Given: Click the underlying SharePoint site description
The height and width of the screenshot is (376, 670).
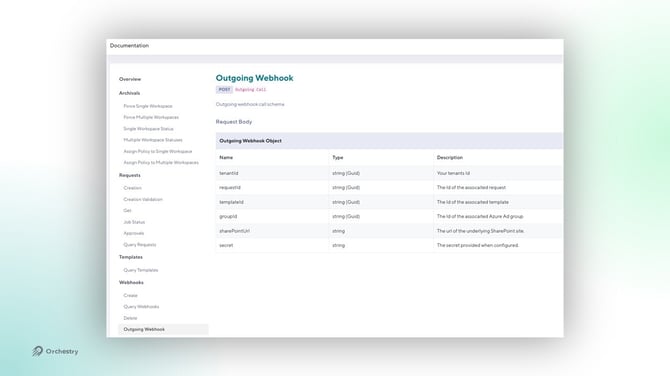Looking at the screenshot, I should [x=480, y=231].
